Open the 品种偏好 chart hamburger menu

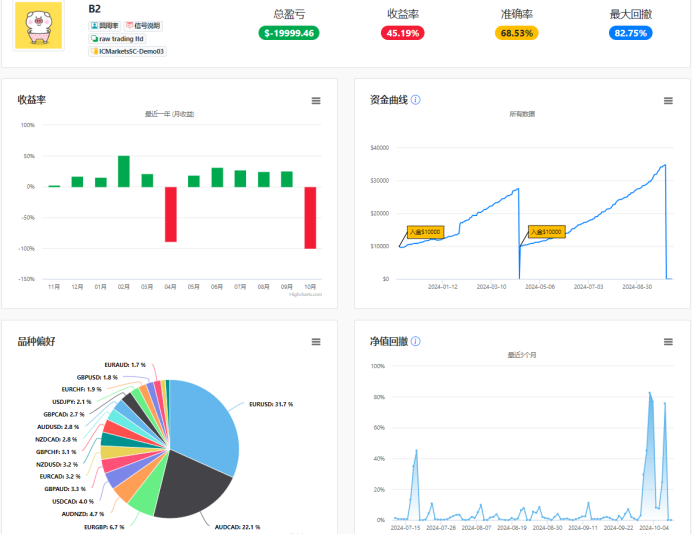click(316, 342)
